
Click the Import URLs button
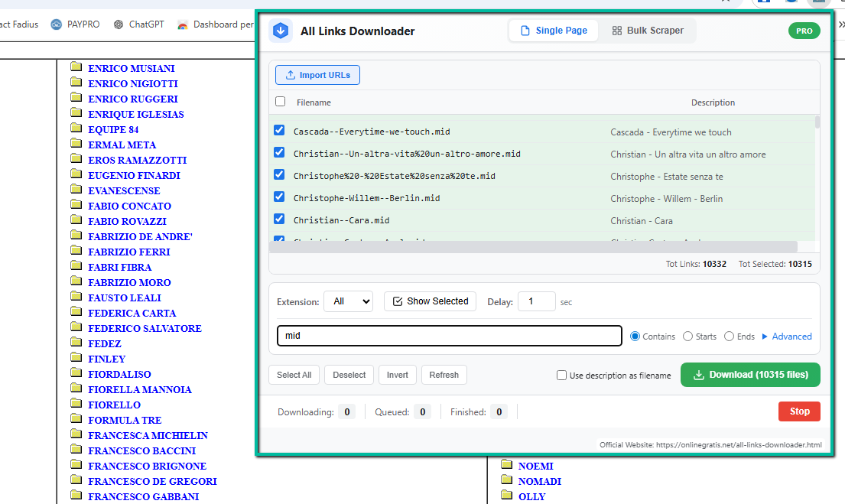317,75
